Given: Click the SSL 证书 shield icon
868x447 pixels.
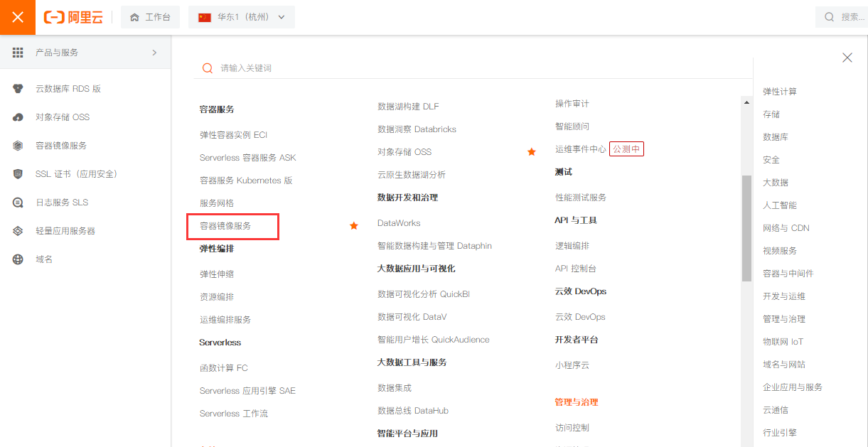Looking at the screenshot, I should pos(18,174).
